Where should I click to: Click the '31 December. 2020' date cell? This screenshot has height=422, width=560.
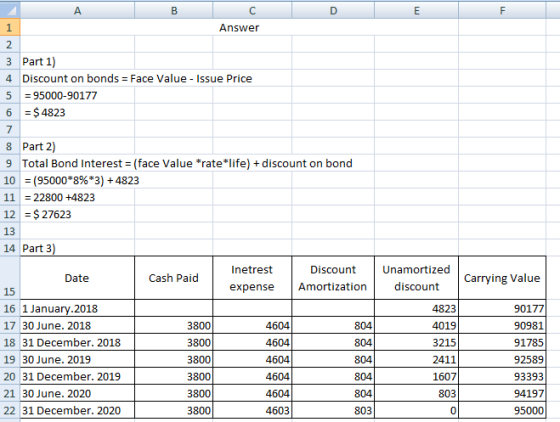(77, 410)
